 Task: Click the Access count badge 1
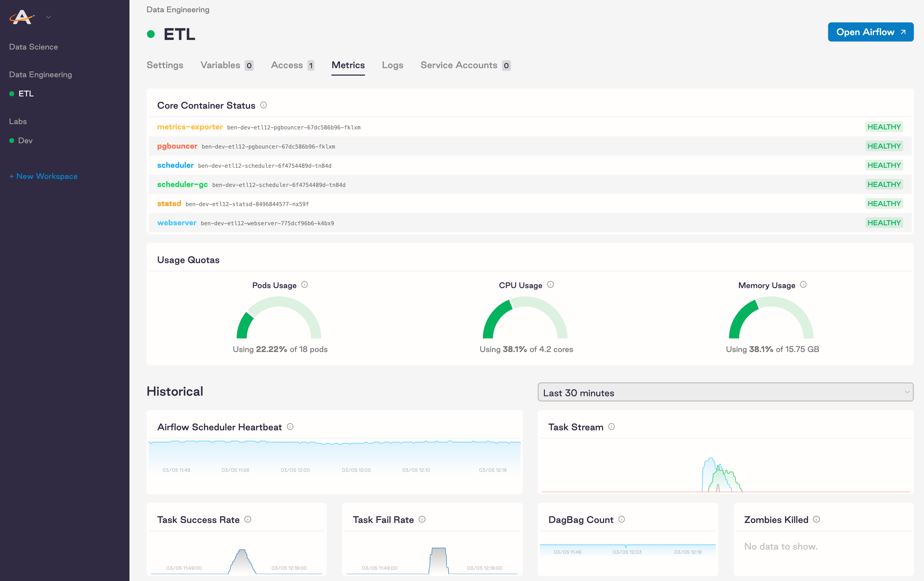[x=311, y=66]
